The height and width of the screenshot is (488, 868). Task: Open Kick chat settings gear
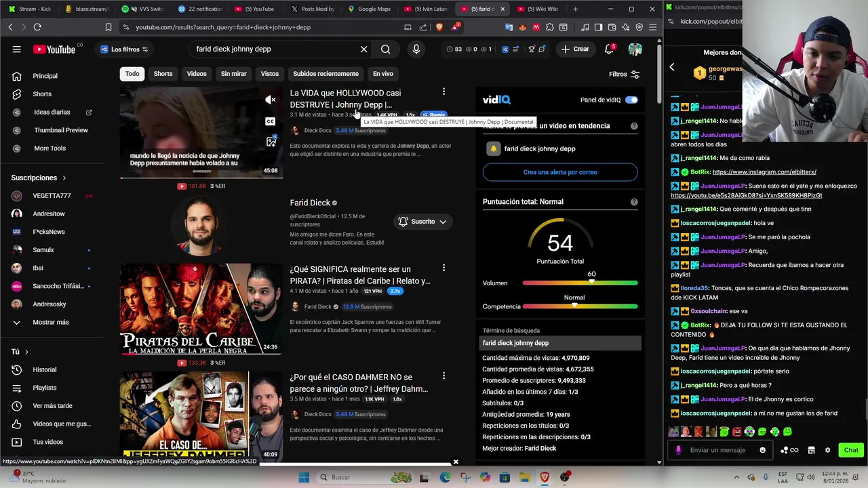pyautogui.click(x=827, y=450)
